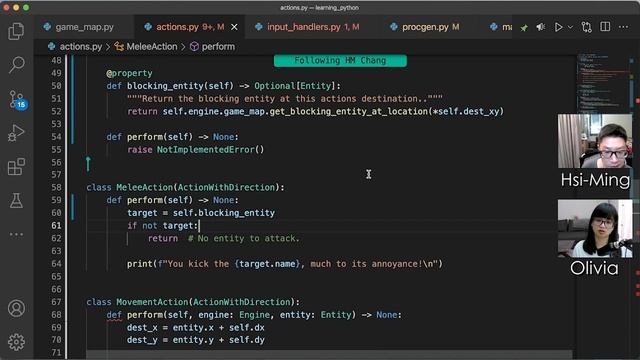Click get_blocking_entity_at_location call on line 52
The width and height of the screenshot is (640, 360).
(x=349, y=111)
